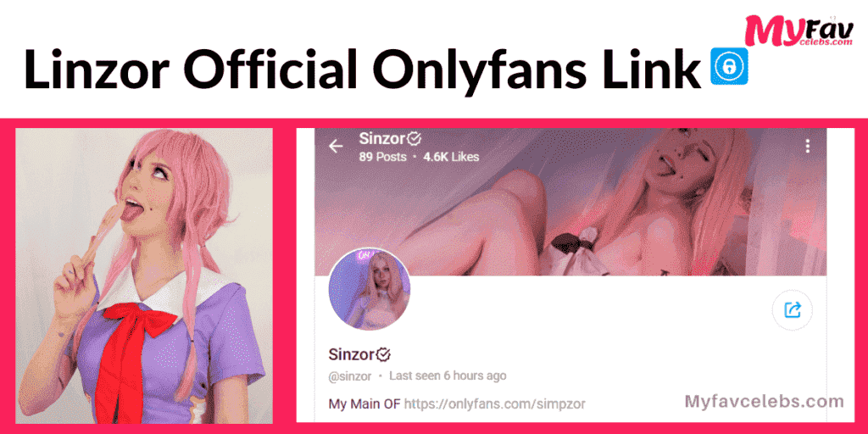Click the profile cover banner image

tap(570, 202)
